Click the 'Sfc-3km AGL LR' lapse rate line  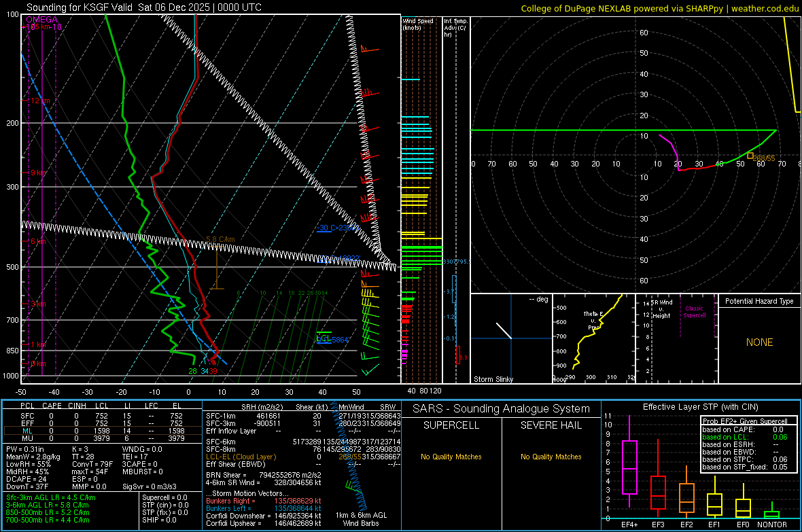tap(51, 497)
